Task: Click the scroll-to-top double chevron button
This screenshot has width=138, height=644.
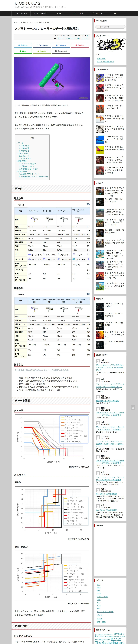Action: click(x=133, y=408)
